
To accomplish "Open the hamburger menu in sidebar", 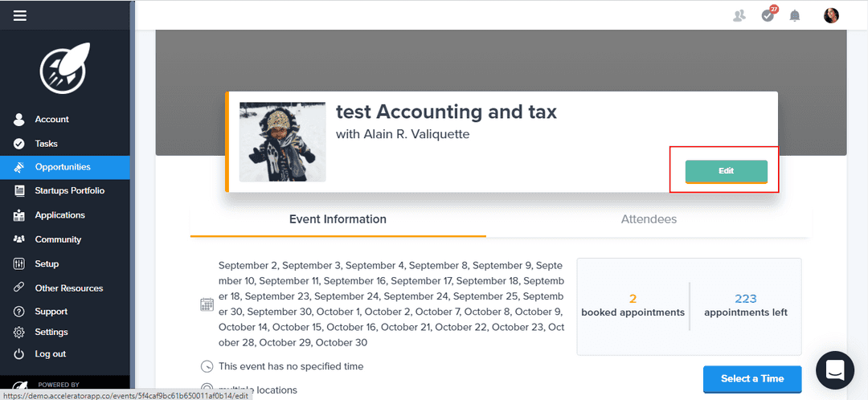I will tap(20, 15).
